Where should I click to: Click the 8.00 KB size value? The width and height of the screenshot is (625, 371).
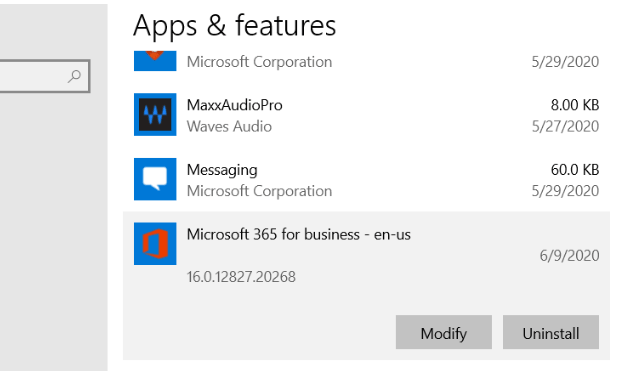coord(575,105)
